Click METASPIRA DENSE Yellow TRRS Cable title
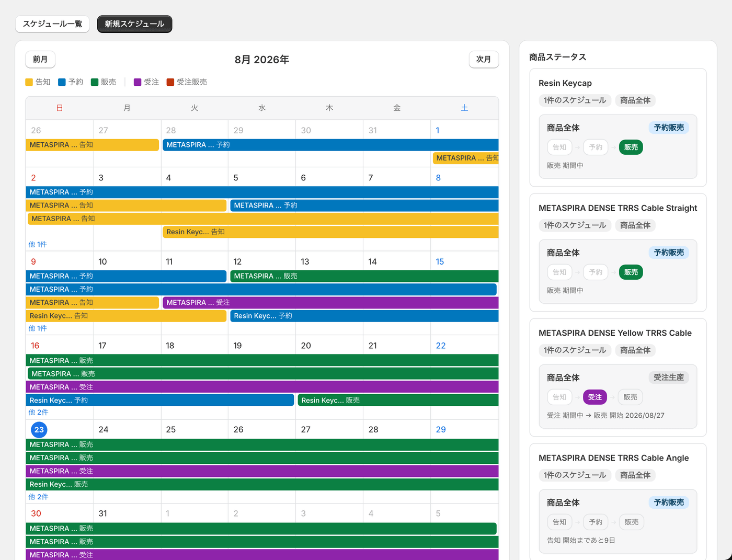This screenshot has height=560, width=732. point(615,333)
